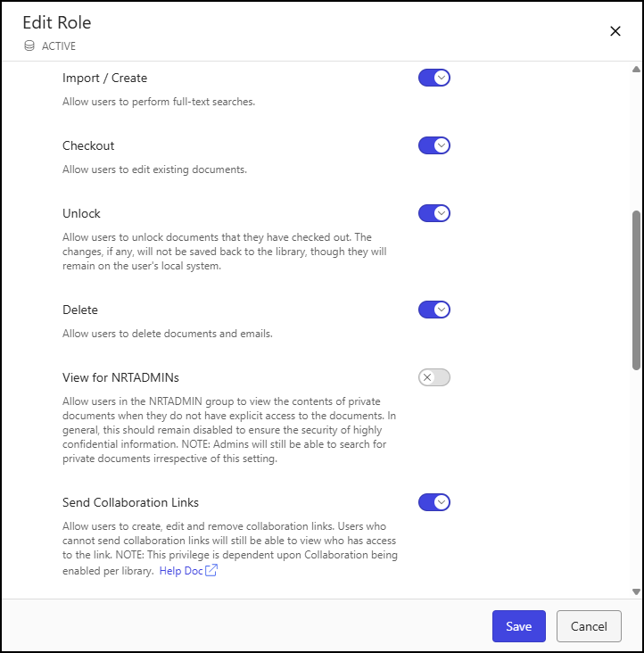Click the Edit Role dialog title
The image size is (644, 653).
[57, 22]
